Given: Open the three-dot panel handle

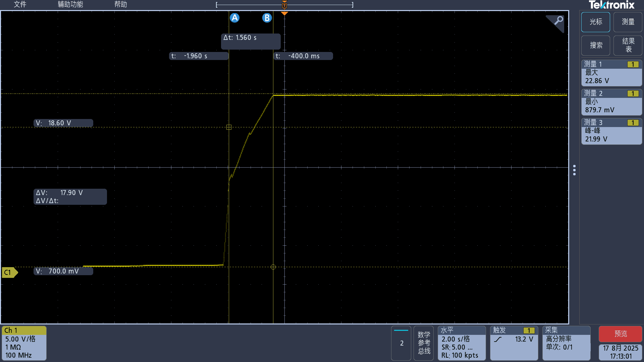Looking at the screenshot, I should click(x=574, y=170).
